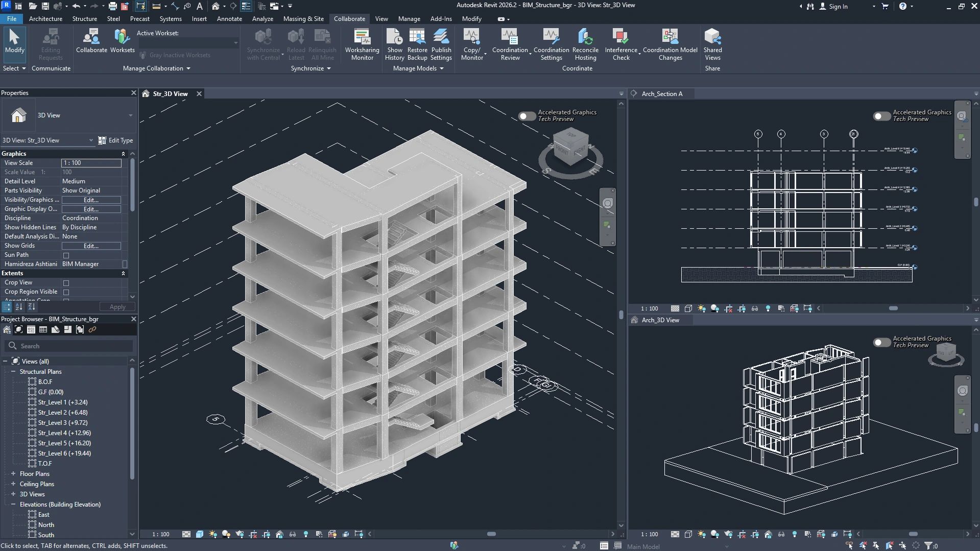The width and height of the screenshot is (980, 551).
Task: Click the filter icon in status bar
Action: point(928,546)
